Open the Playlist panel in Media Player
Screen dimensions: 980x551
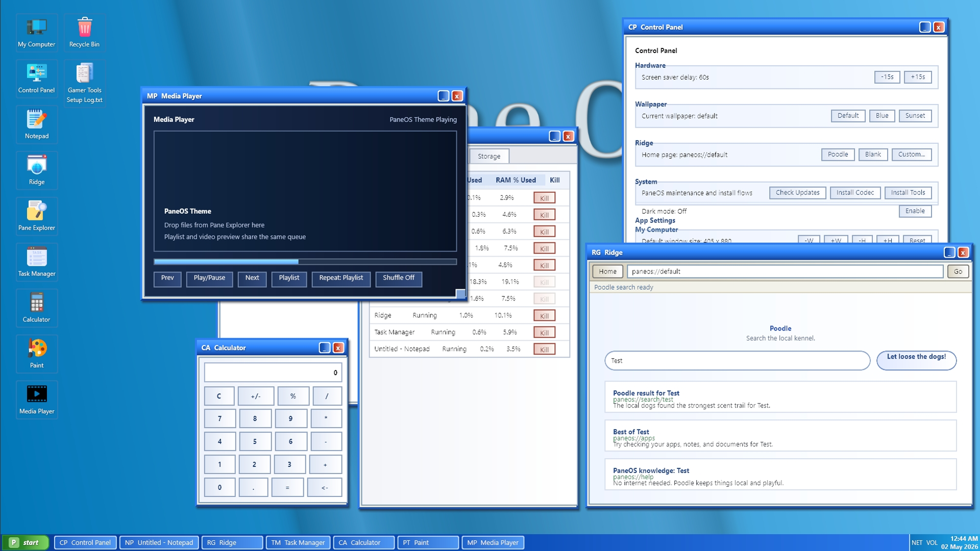(x=289, y=279)
